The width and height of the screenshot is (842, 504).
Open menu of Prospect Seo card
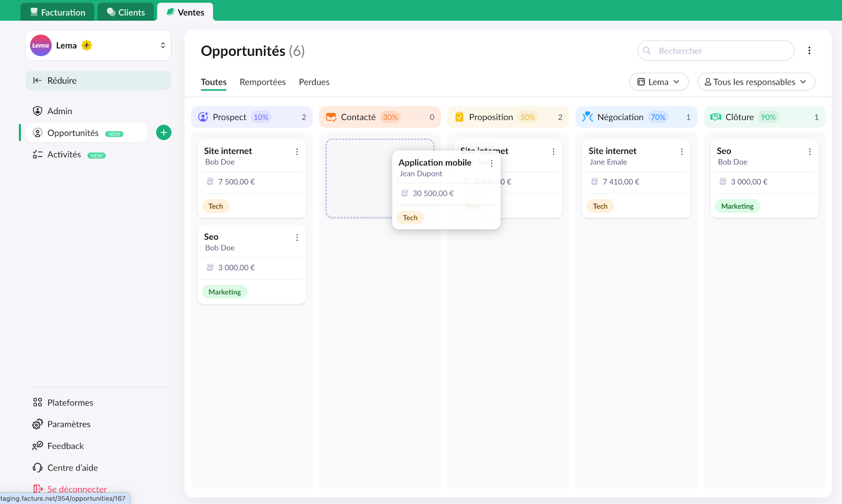[297, 237]
